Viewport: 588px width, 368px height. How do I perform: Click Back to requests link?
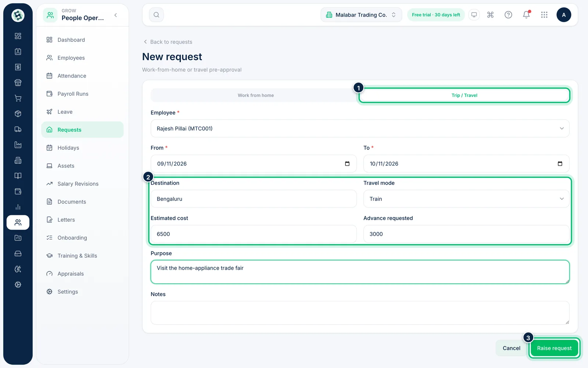[168, 42]
